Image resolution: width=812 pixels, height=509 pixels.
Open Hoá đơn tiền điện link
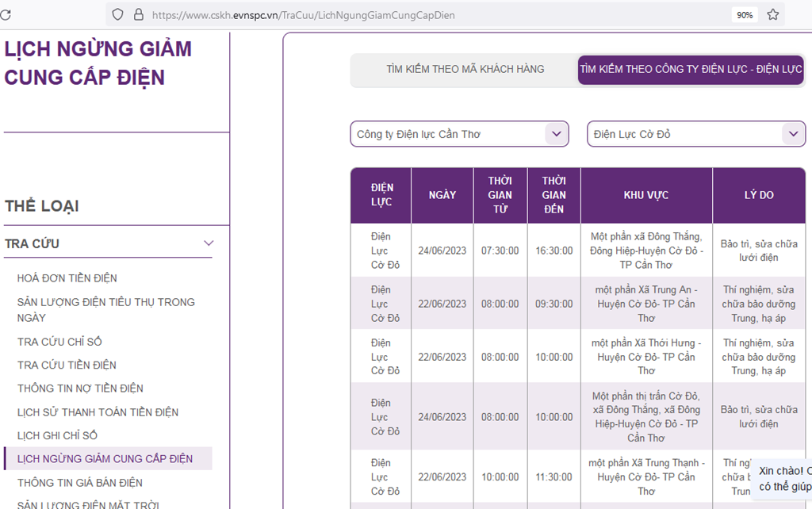click(67, 278)
